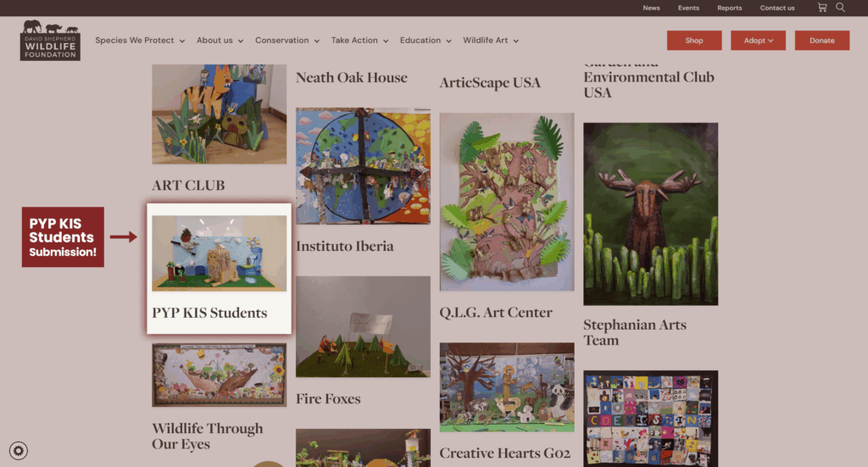Open the Education dropdown

426,41
